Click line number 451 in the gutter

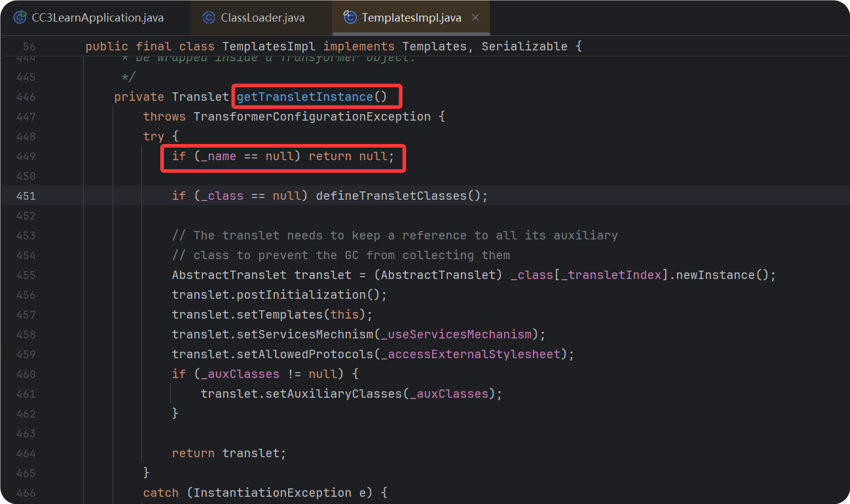pyautogui.click(x=26, y=195)
